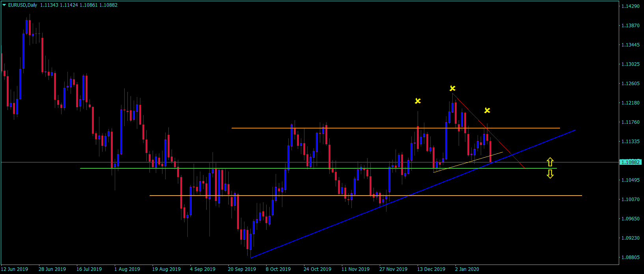The height and width of the screenshot is (274, 644).
Task: Select the red descending trendline
Action: click(x=489, y=131)
